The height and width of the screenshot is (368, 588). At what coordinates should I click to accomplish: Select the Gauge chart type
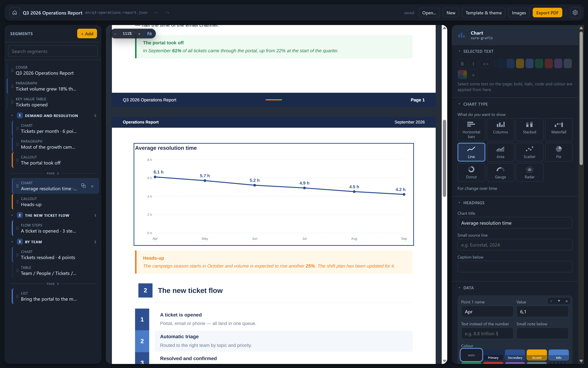pyautogui.click(x=500, y=172)
